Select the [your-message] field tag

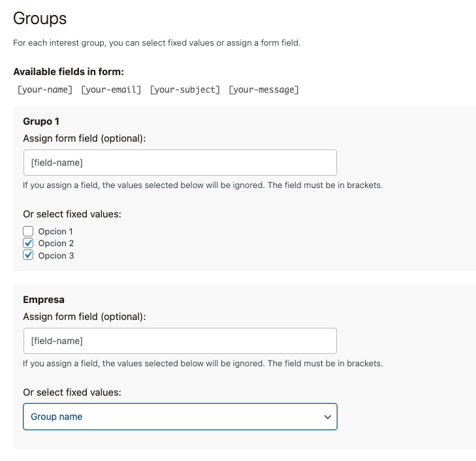(x=264, y=89)
